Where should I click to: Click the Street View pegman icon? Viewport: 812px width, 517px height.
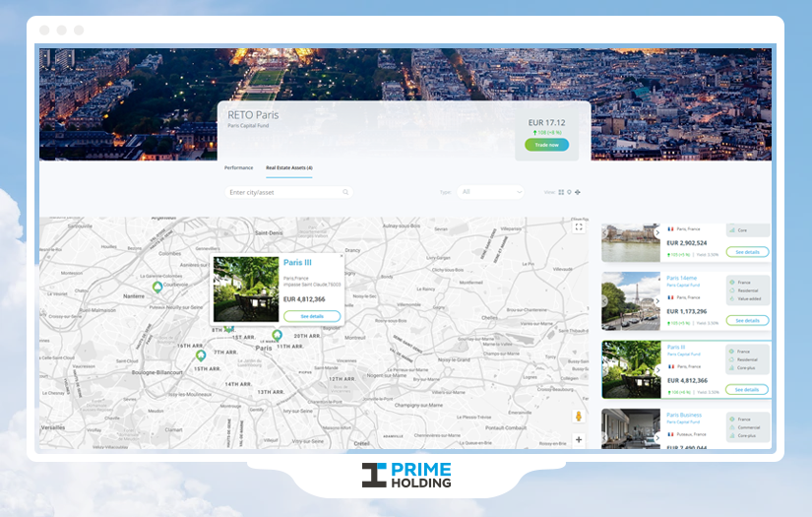pos(579,416)
